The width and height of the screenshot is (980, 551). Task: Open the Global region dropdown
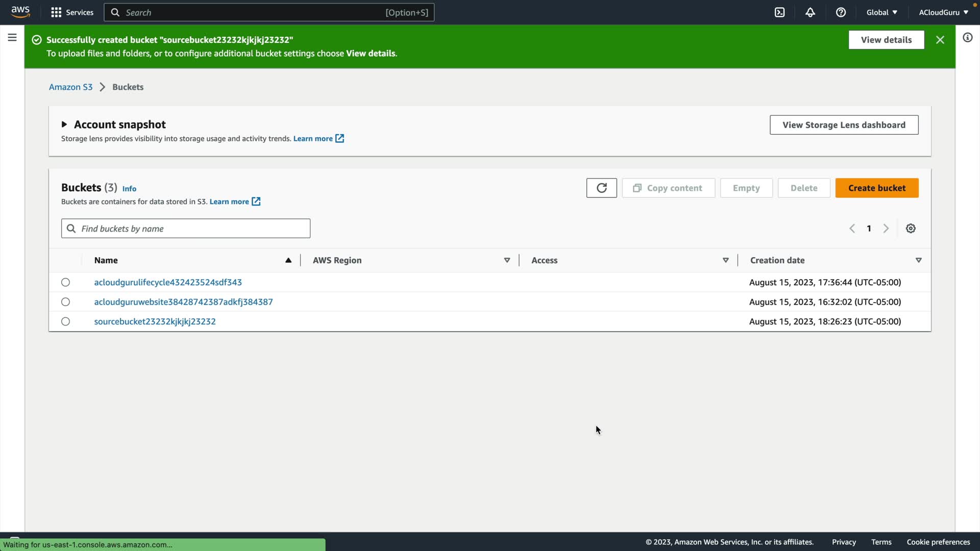coord(881,12)
